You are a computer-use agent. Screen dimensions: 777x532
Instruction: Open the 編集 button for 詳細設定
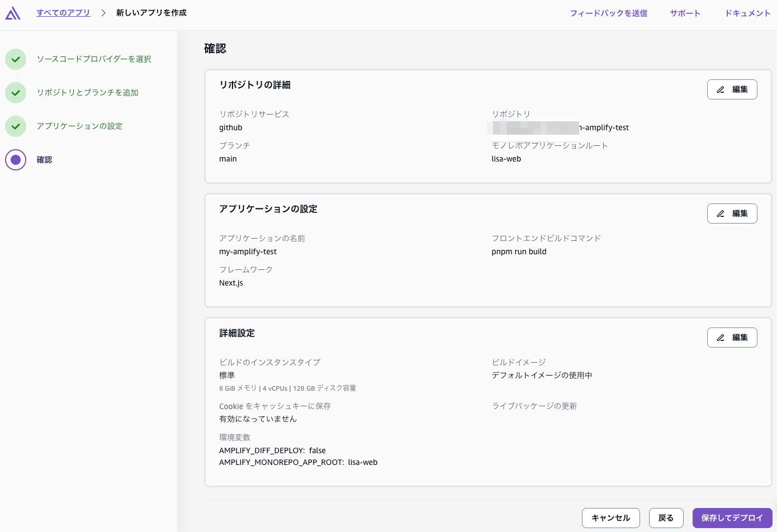tap(732, 337)
